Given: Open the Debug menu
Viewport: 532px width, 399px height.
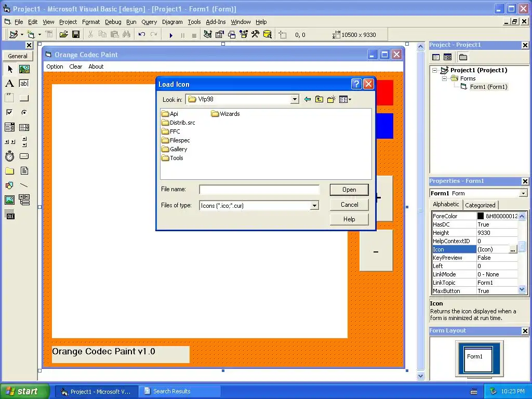Looking at the screenshot, I should 113,22.
